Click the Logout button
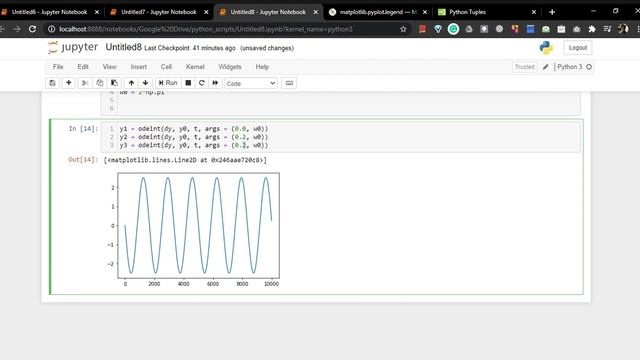Viewport: 640px width, 360px height. click(x=578, y=48)
